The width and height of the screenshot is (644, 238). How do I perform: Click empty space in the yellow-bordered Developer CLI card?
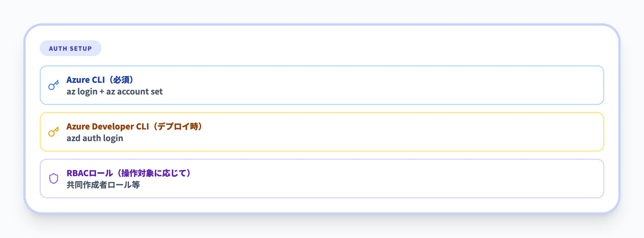point(379,132)
